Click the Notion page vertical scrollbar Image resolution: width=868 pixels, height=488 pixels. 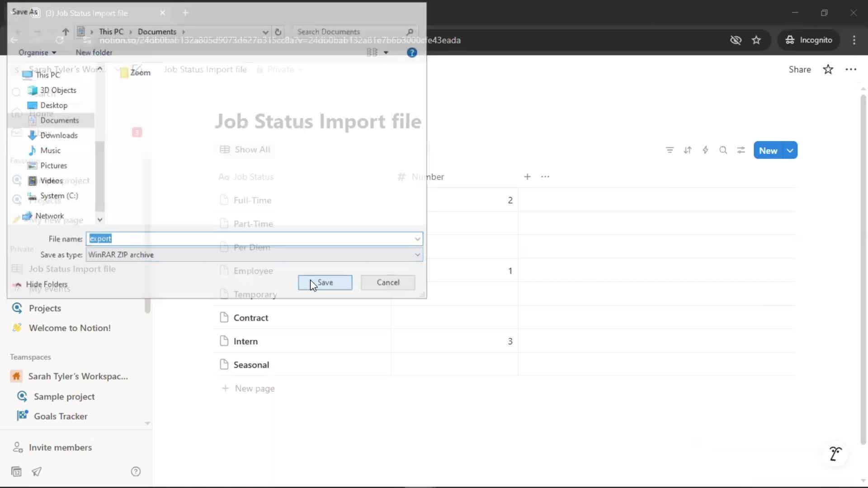pyautogui.click(x=863, y=269)
